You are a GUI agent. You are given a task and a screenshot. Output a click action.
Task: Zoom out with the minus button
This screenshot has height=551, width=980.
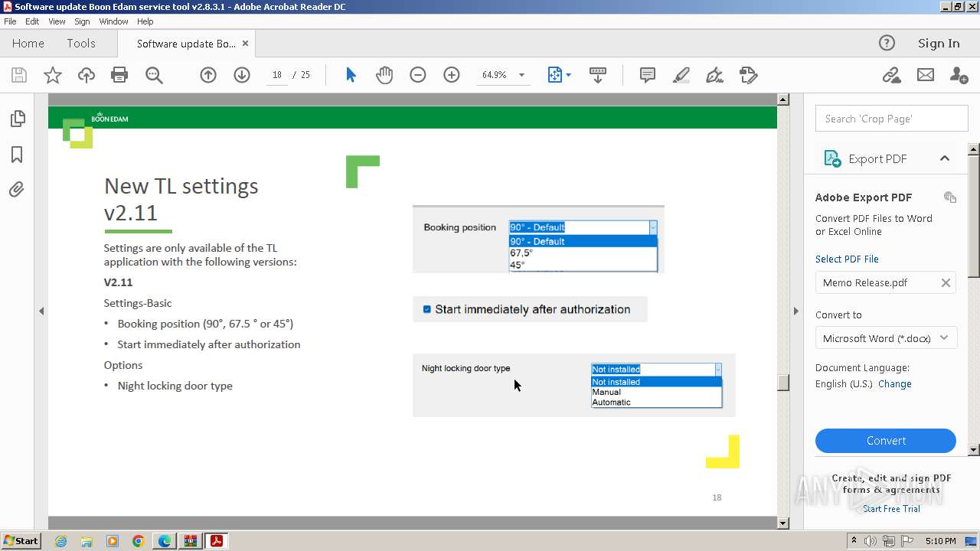click(418, 75)
